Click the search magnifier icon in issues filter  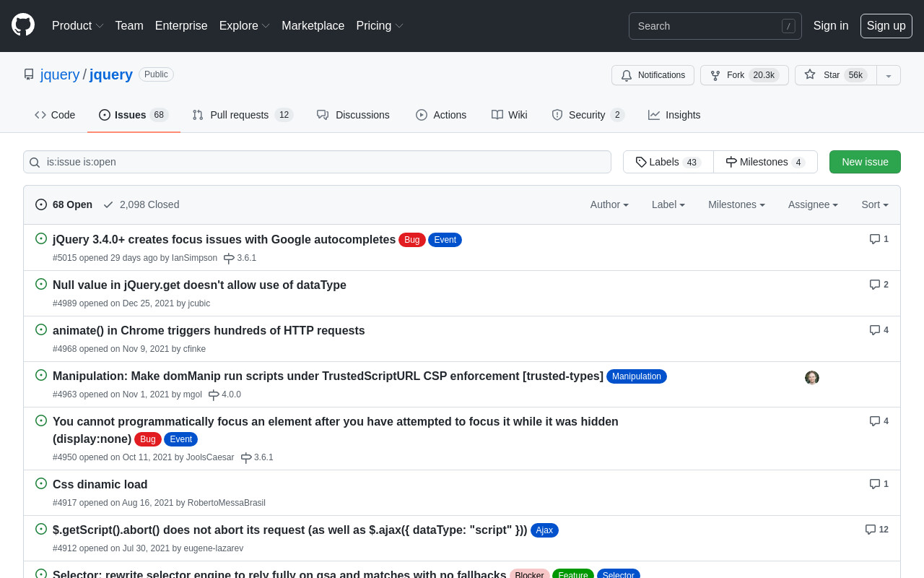tap(35, 162)
